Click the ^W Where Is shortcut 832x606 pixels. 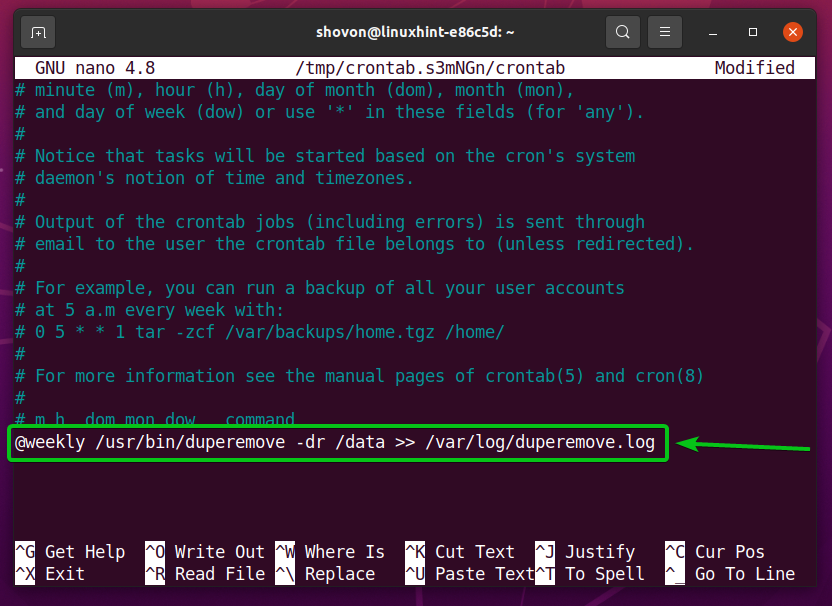(x=330, y=552)
